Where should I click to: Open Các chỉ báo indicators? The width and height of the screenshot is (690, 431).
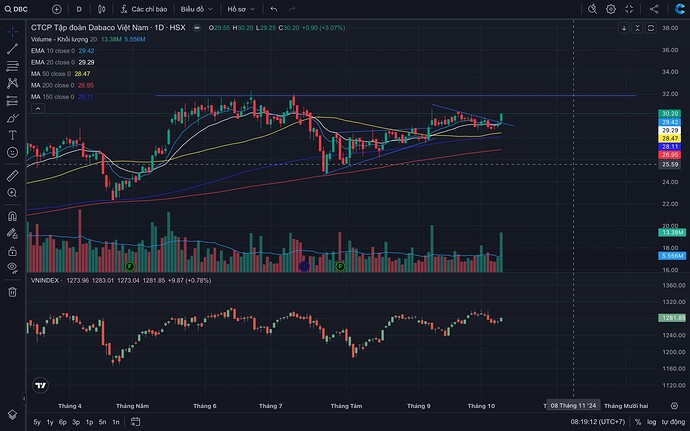(x=149, y=8)
